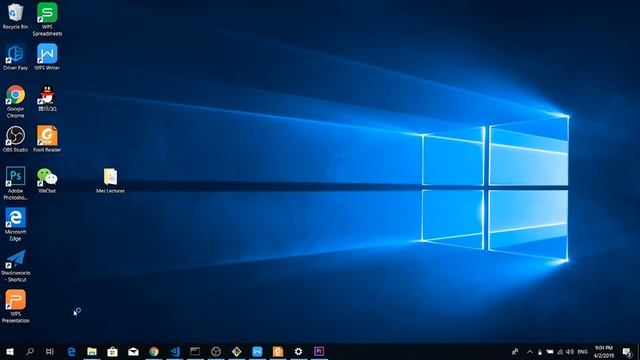Open the window-shaped app icon next to VS Code
Viewport: 640px width, 360px height.
195,351
